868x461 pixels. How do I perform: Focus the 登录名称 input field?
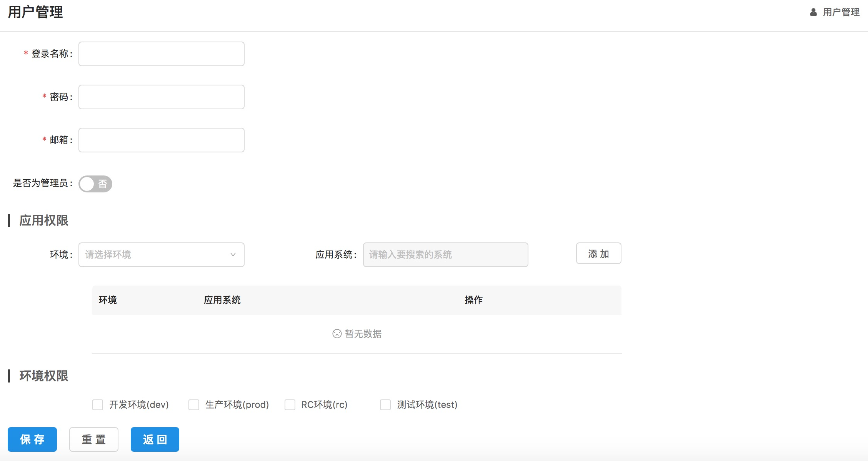[x=162, y=54]
